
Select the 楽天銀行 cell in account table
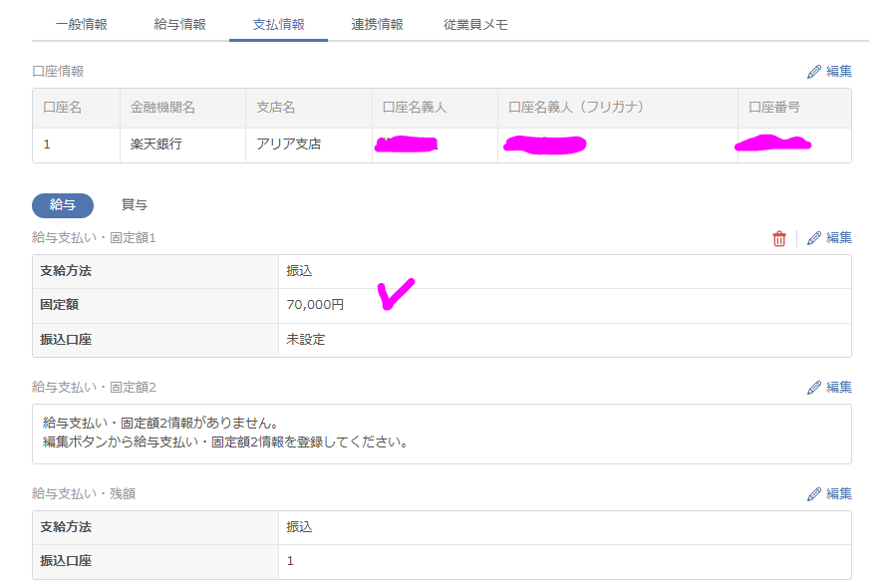tap(156, 145)
